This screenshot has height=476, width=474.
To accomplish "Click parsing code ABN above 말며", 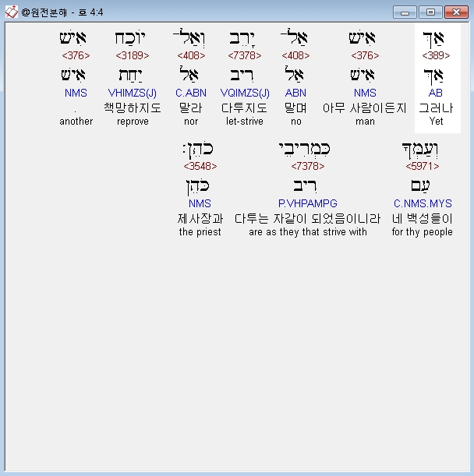I will (x=295, y=93).
